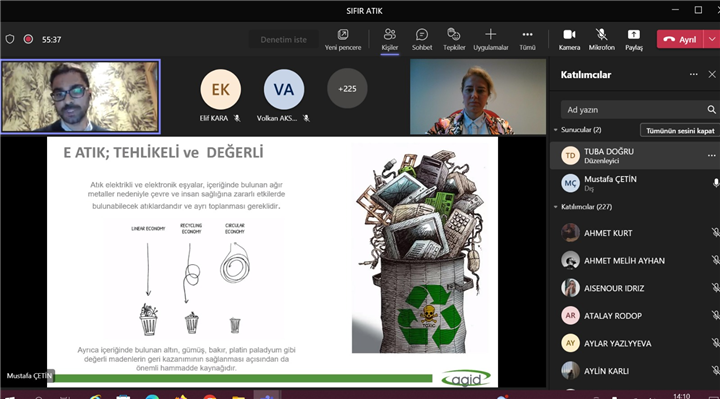720x399 pixels.
Task: Click the Mustafa ÇETİN name label on shared content
Action: pyautogui.click(x=29, y=376)
